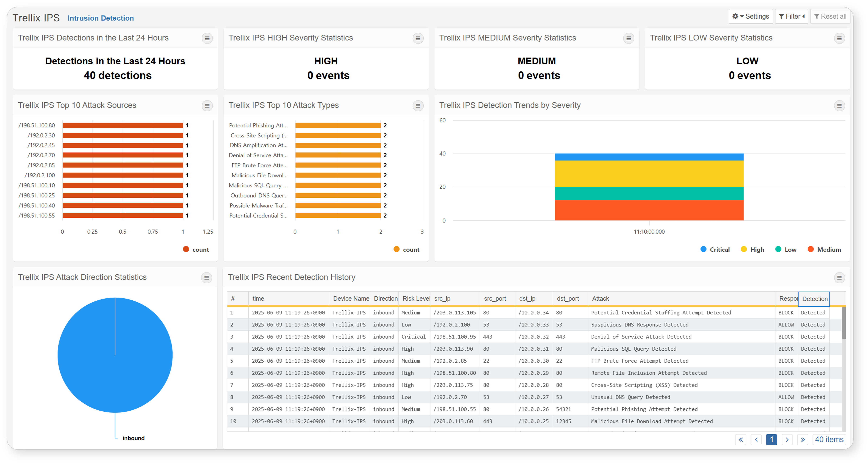Sort table by Device Name column
The height and width of the screenshot is (464, 868).
tap(350, 299)
